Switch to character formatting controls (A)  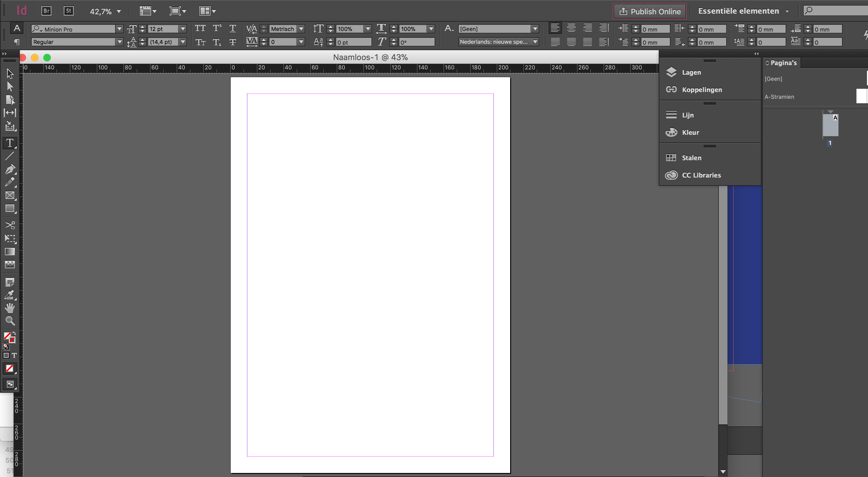coord(16,28)
